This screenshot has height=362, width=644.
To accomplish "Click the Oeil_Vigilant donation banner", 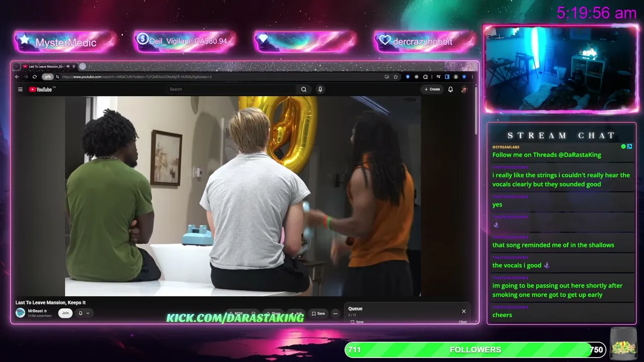I will pyautogui.click(x=185, y=41).
